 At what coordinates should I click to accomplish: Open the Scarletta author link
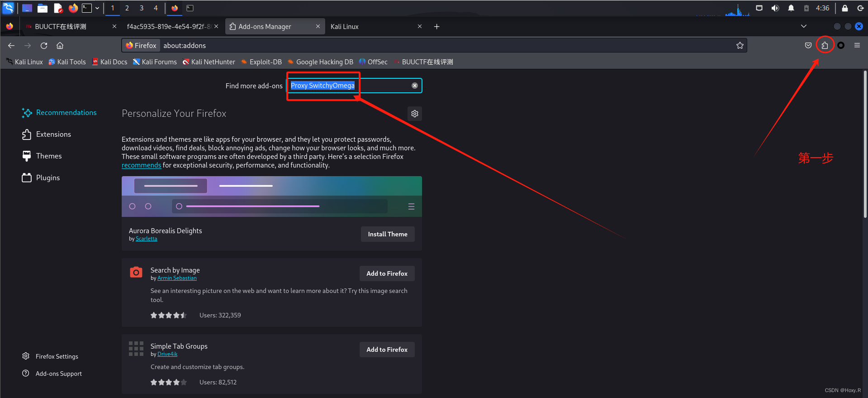(x=147, y=239)
